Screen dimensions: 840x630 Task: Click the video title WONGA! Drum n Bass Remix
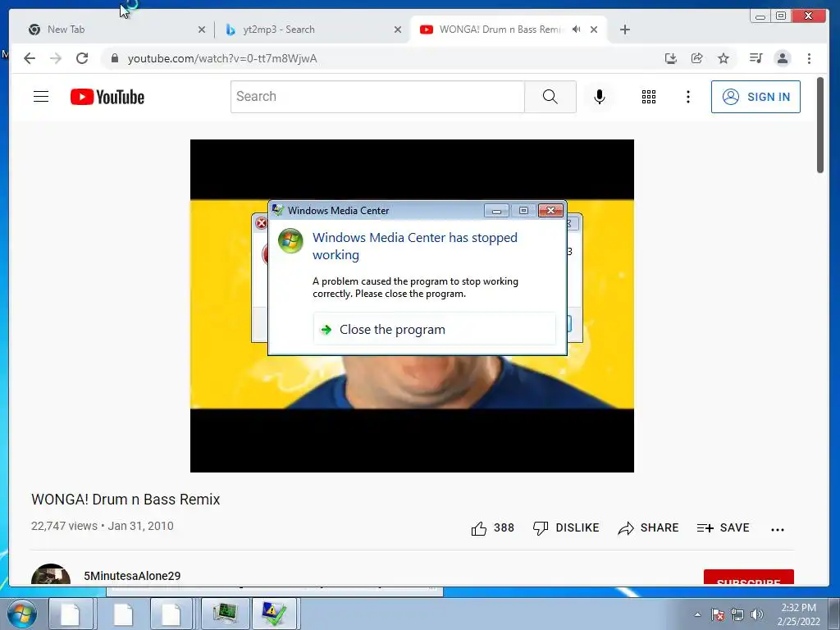click(126, 500)
